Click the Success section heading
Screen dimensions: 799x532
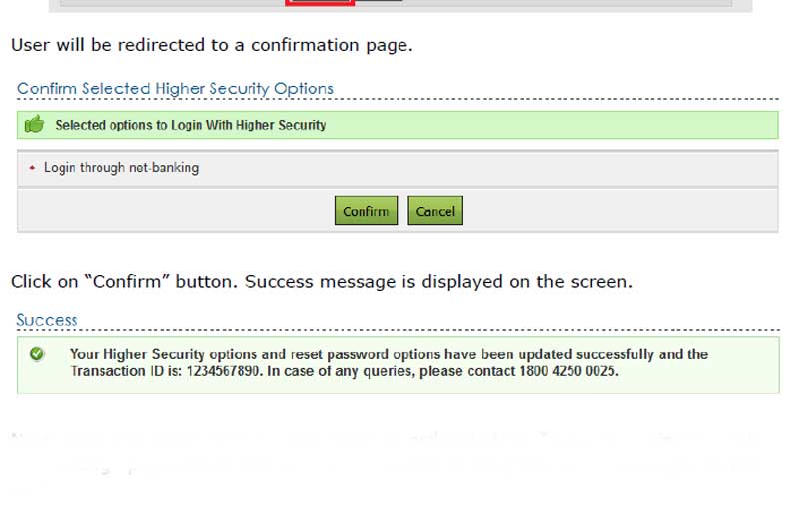coord(46,320)
